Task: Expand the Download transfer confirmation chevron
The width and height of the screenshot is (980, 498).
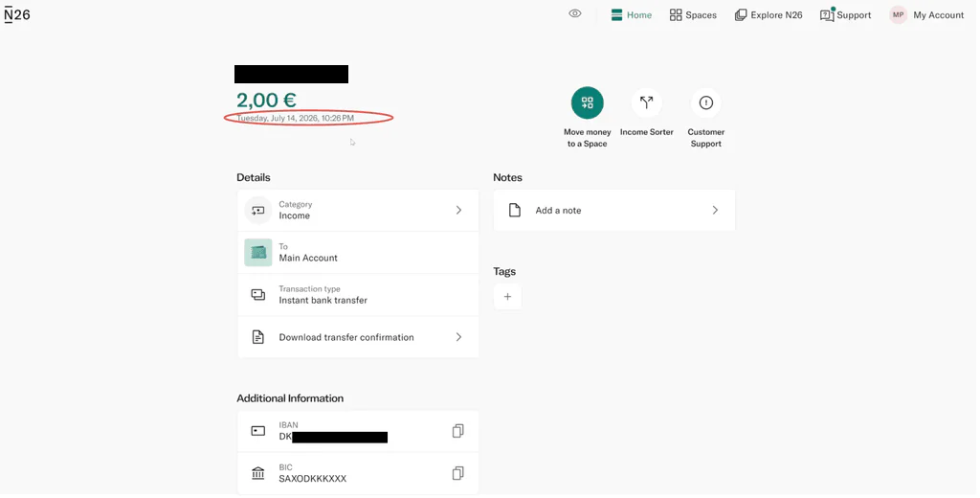Action: click(x=458, y=336)
